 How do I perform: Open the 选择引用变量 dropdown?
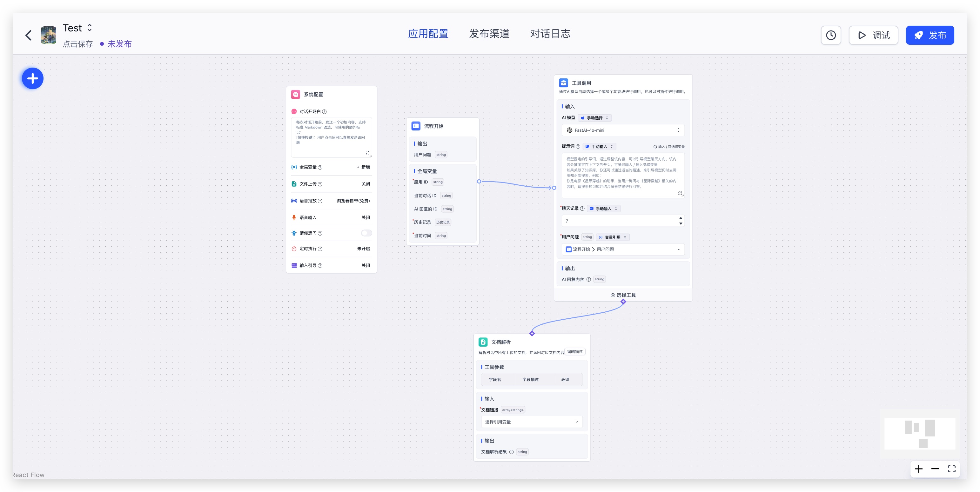531,422
